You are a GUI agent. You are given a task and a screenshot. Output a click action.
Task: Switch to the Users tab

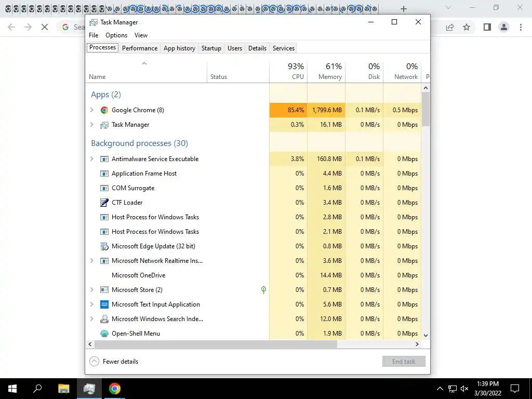[x=235, y=48]
